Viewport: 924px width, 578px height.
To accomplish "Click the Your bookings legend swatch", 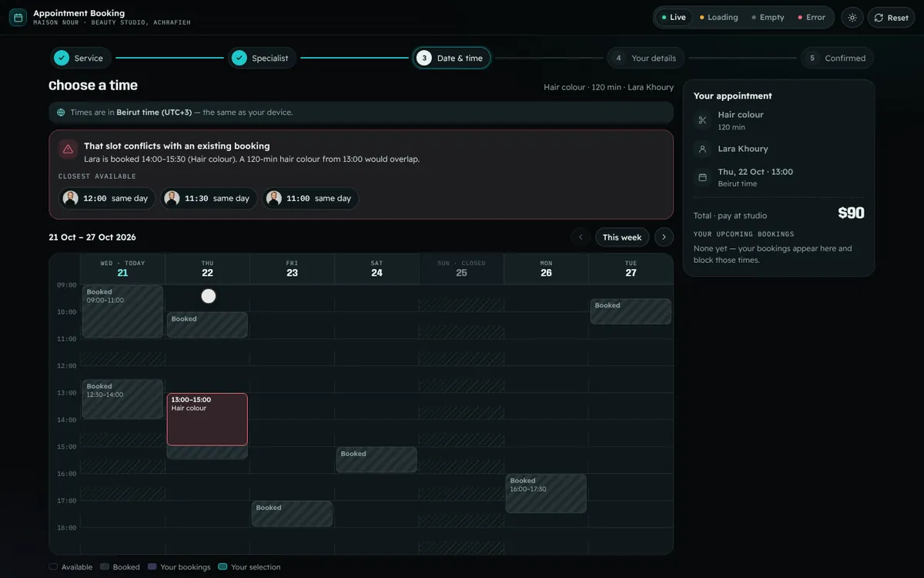I will (x=152, y=566).
